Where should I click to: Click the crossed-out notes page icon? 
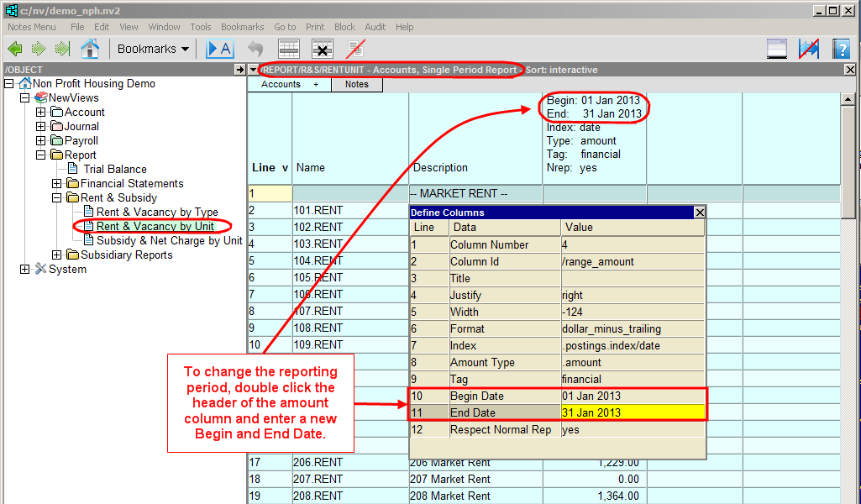click(x=355, y=49)
